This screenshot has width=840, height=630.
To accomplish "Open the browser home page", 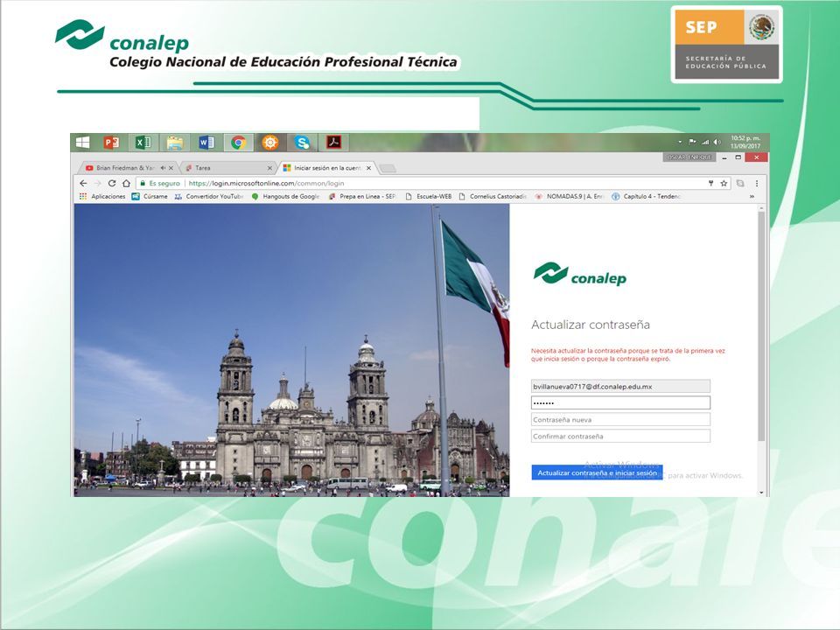I will (126, 183).
